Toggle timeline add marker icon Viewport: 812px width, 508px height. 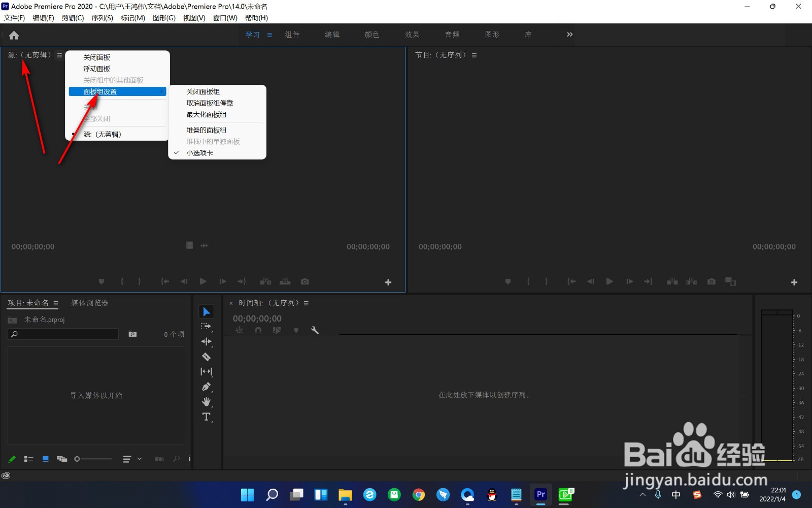296,330
